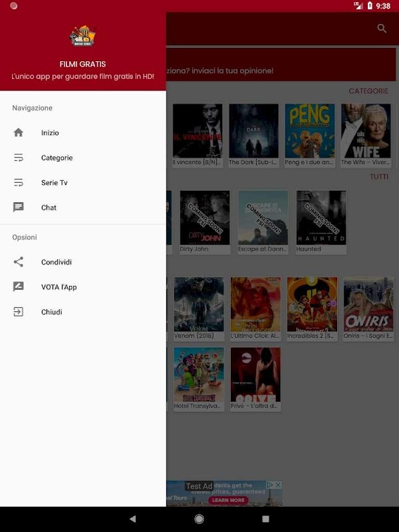Image resolution: width=399 pixels, height=532 pixels.
Task: Open search with the magnifier icon
Action: [x=382, y=29]
